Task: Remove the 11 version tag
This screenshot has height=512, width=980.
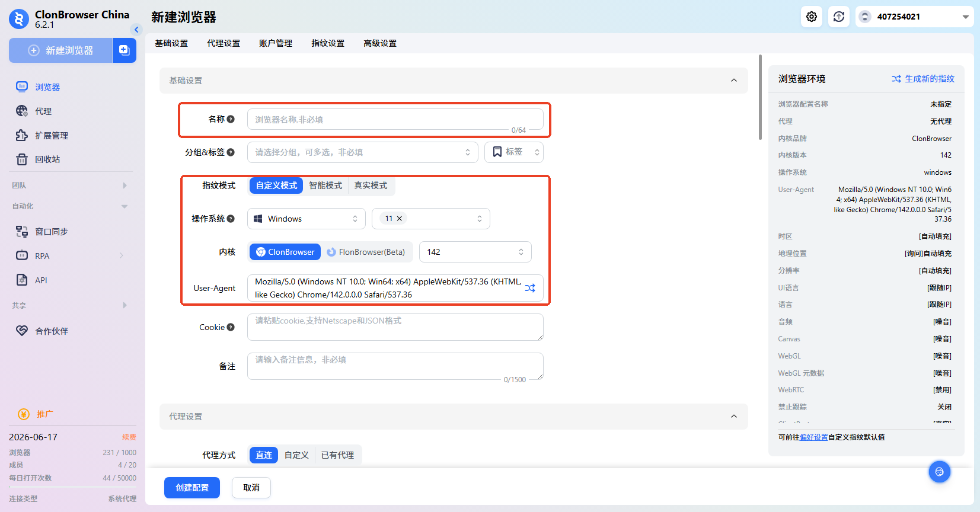Action: tap(400, 219)
